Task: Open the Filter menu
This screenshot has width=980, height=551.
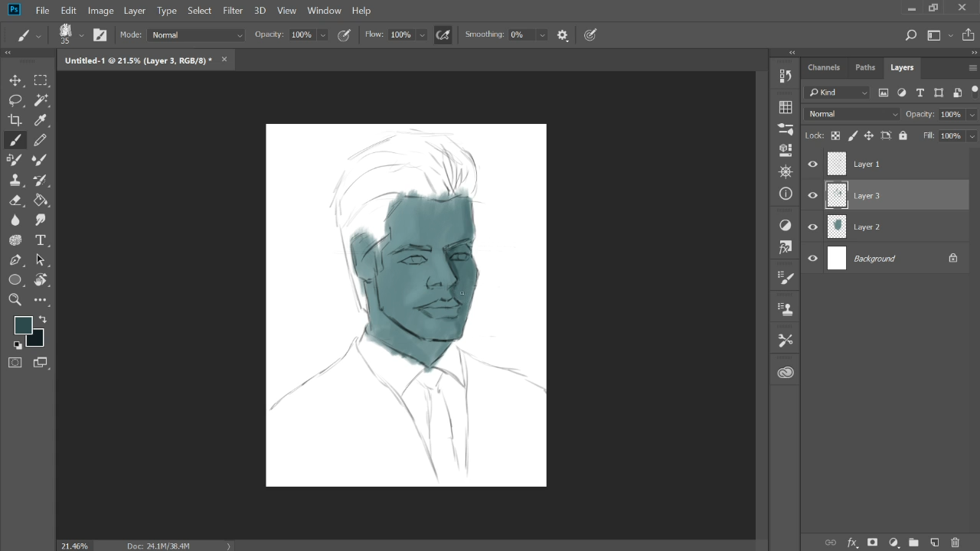Action: point(233,11)
